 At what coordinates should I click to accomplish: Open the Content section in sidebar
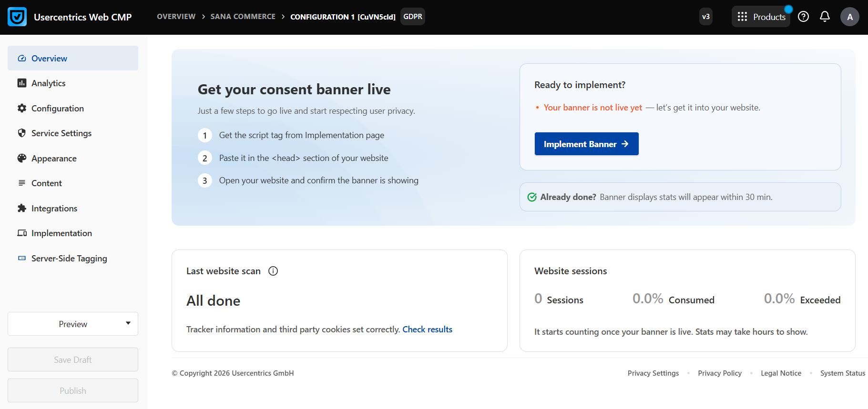pos(46,183)
